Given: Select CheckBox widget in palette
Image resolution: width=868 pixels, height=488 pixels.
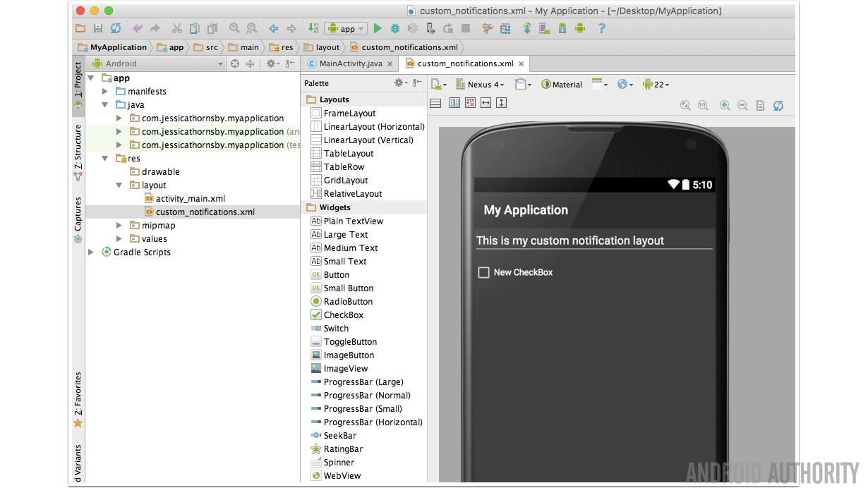Looking at the screenshot, I should (x=343, y=315).
